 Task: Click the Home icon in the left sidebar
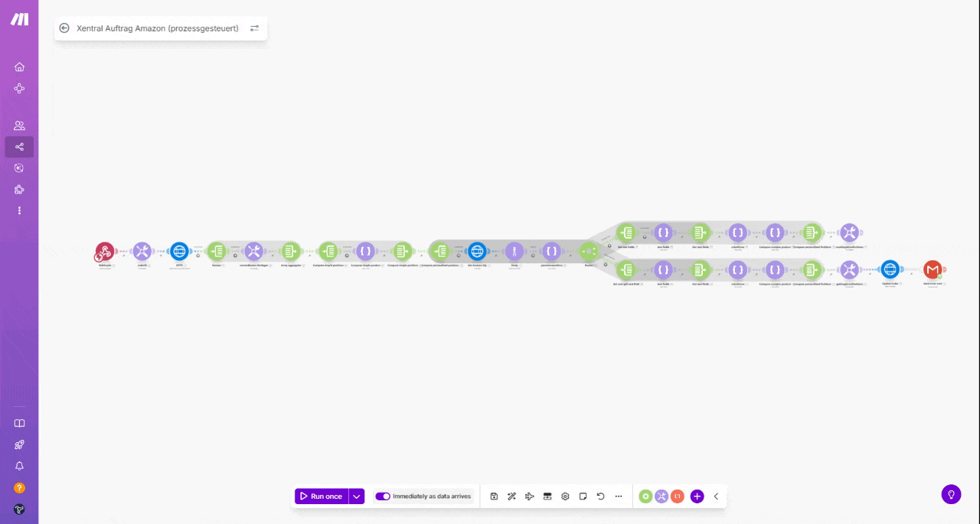click(19, 67)
